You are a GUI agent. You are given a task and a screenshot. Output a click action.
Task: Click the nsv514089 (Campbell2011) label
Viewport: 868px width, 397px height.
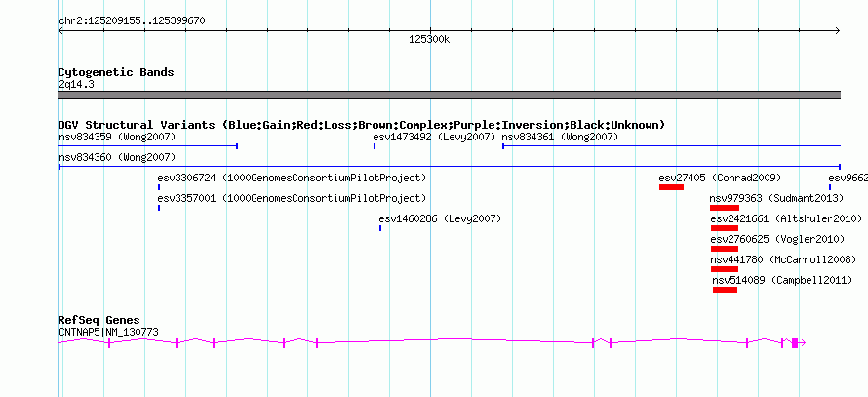click(782, 280)
